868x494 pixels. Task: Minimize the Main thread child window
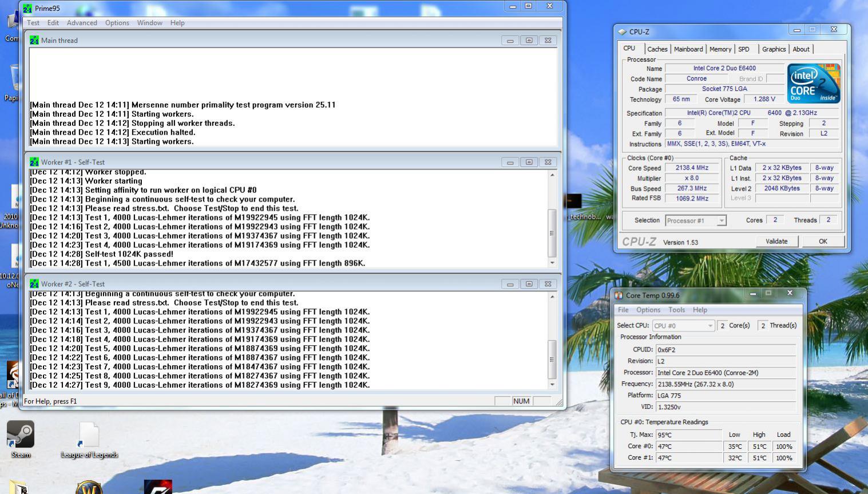click(510, 41)
